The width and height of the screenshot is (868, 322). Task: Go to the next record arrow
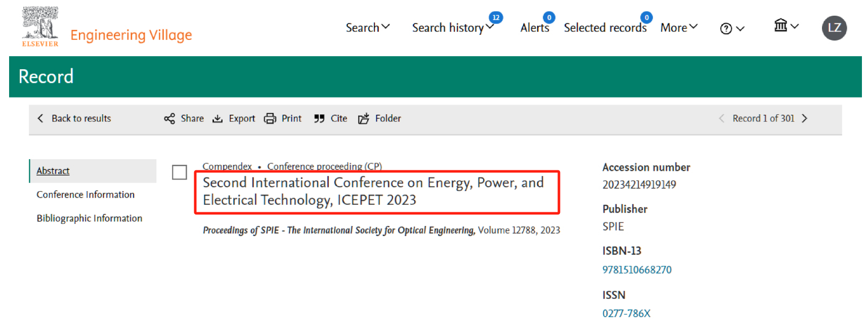point(804,118)
